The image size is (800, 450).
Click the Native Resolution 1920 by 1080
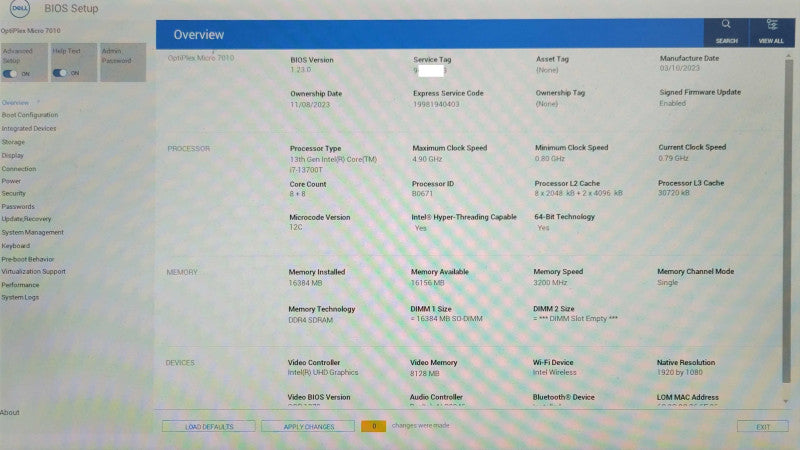click(680, 372)
